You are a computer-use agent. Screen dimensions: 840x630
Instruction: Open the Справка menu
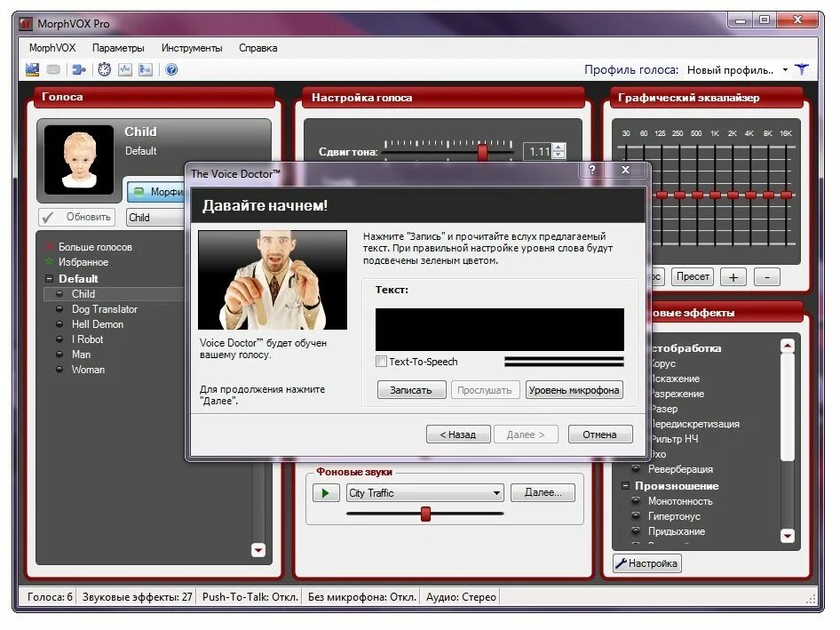coord(258,48)
